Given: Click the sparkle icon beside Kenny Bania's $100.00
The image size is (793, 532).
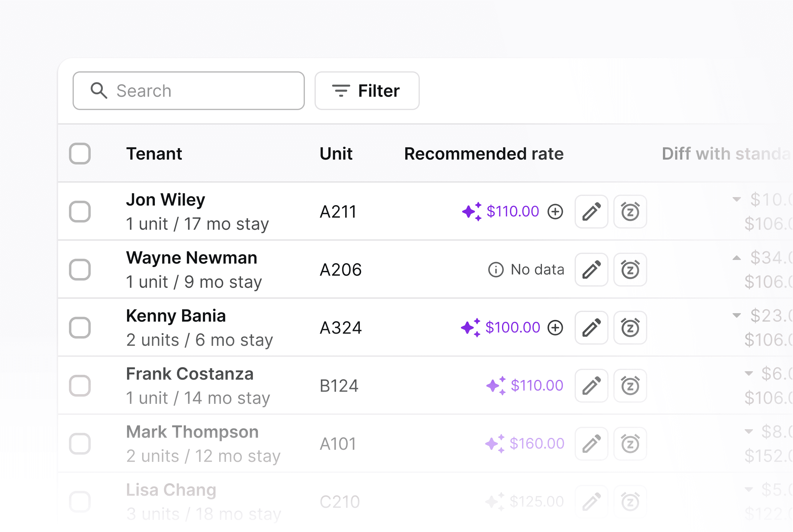Looking at the screenshot, I should tap(471, 328).
